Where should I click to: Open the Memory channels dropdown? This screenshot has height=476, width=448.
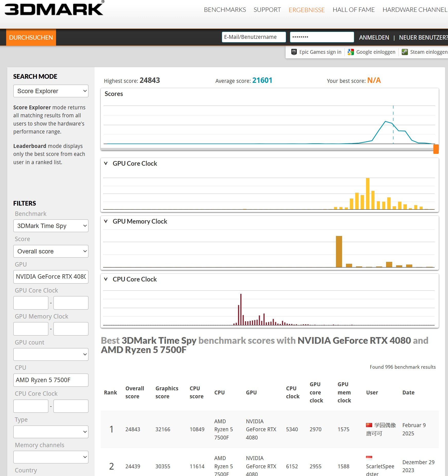coord(51,457)
